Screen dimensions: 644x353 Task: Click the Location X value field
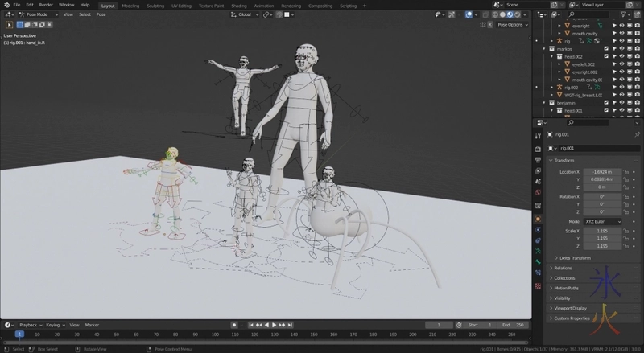pyautogui.click(x=601, y=171)
